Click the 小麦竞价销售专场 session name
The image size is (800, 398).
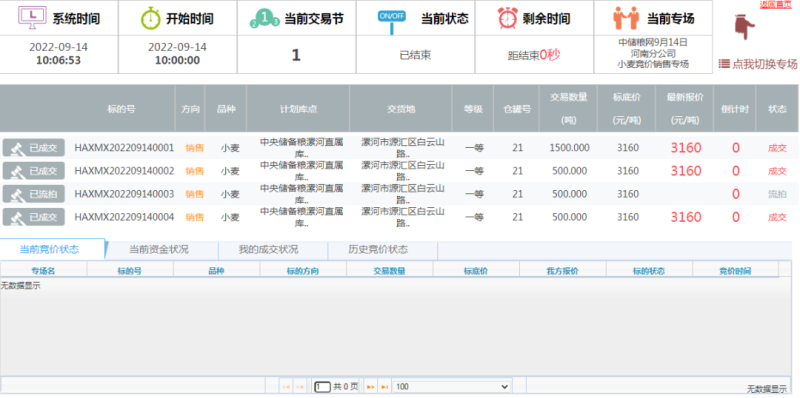653,64
